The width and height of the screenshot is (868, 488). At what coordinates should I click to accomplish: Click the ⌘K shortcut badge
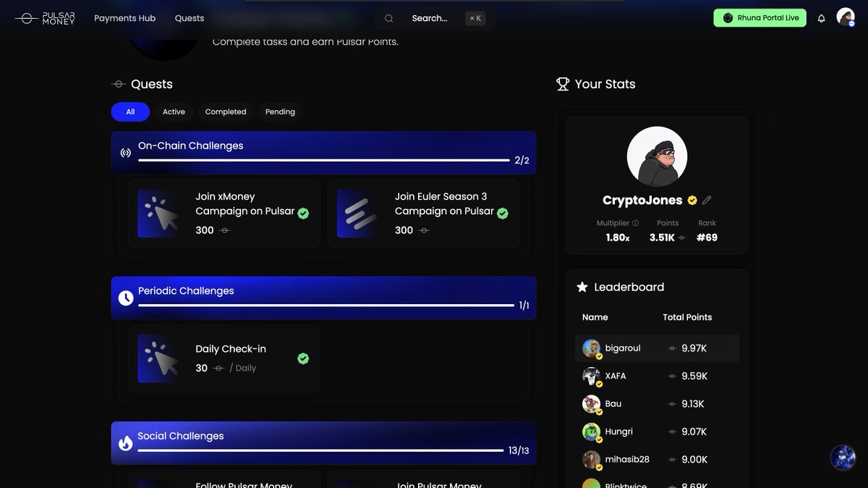point(475,18)
